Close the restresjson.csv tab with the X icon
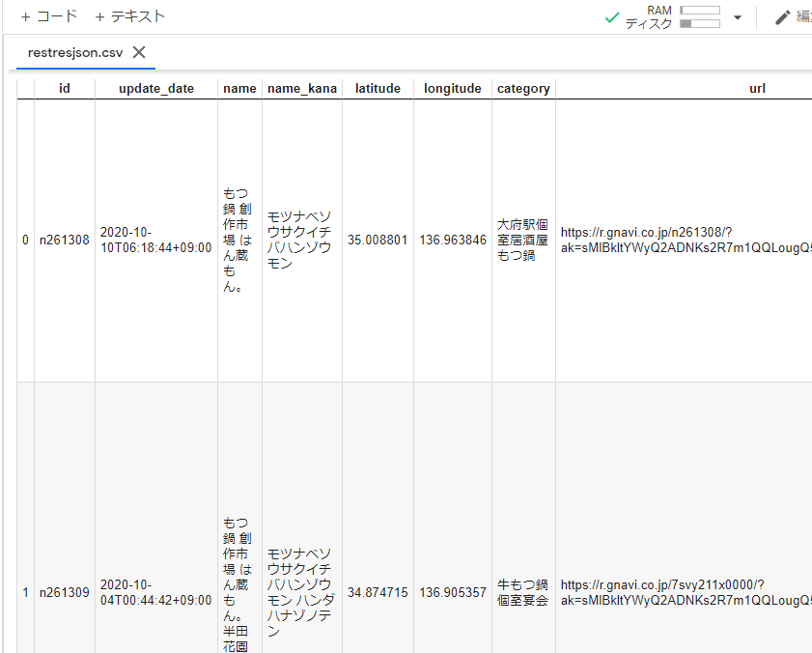The image size is (812, 653). click(138, 53)
